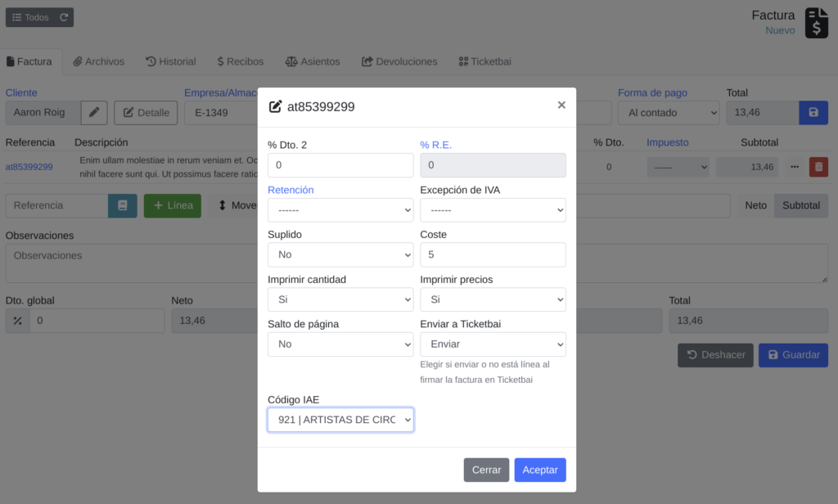Click the red trash icon on line
838x504 pixels.
pyautogui.click(x=818, y=167)
